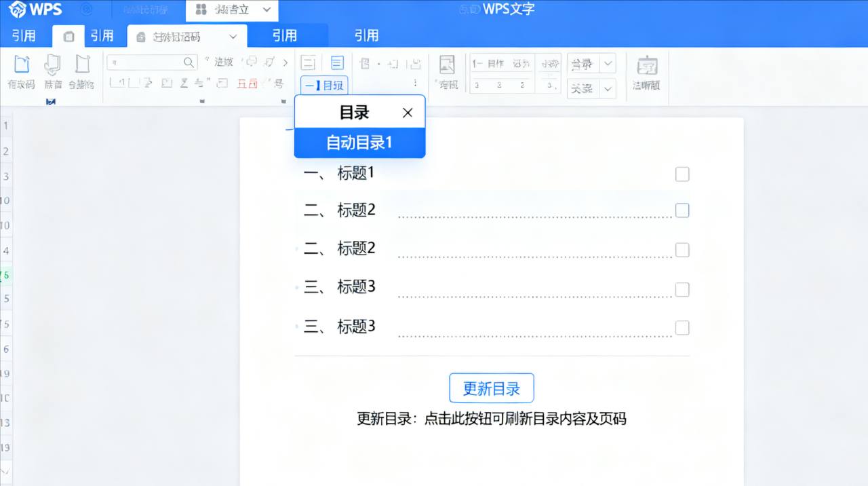Click the outlined page icon beside the blue list icon
The width and height of the screenshot is (868, 486).
pos(308,62)
